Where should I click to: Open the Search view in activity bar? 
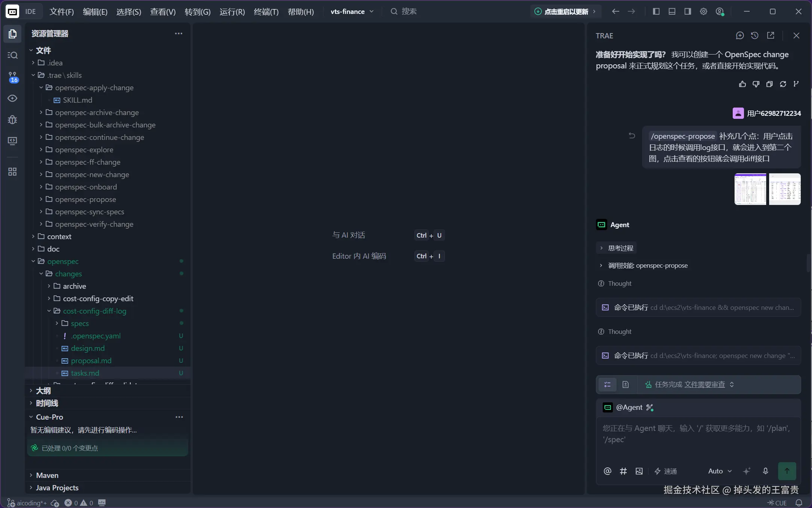[12, 55]
